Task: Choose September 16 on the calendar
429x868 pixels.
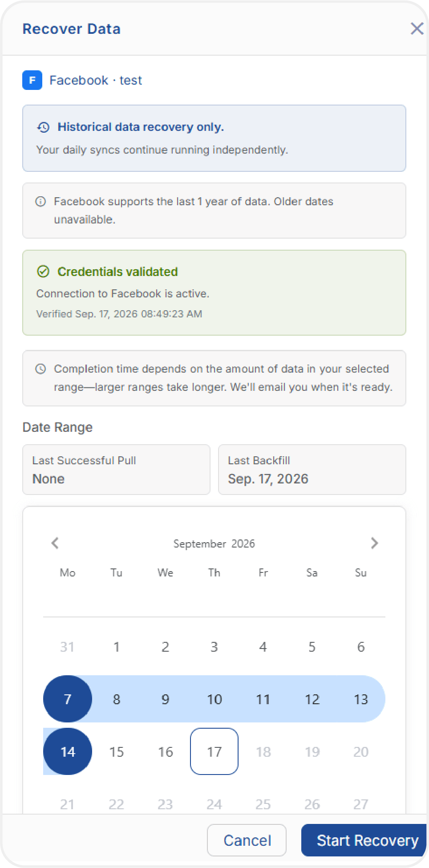Action: pyautogui.click(x=166, y=751)
